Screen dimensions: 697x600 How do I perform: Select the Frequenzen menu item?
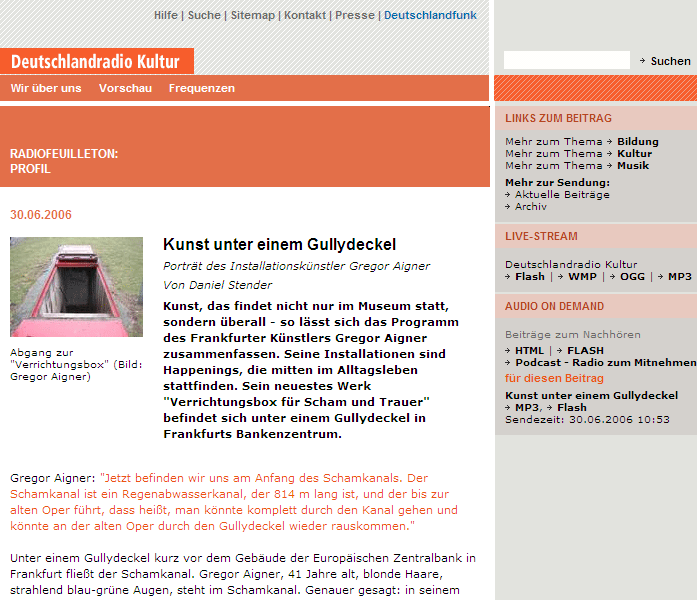click(x=202, y=88)
